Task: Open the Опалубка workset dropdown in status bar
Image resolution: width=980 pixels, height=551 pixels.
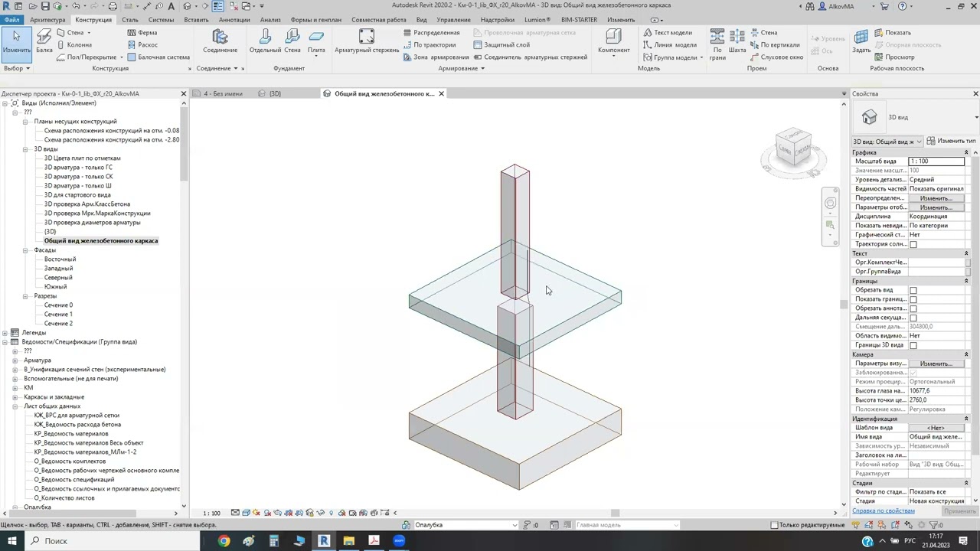Action: (x=466, y=525)
